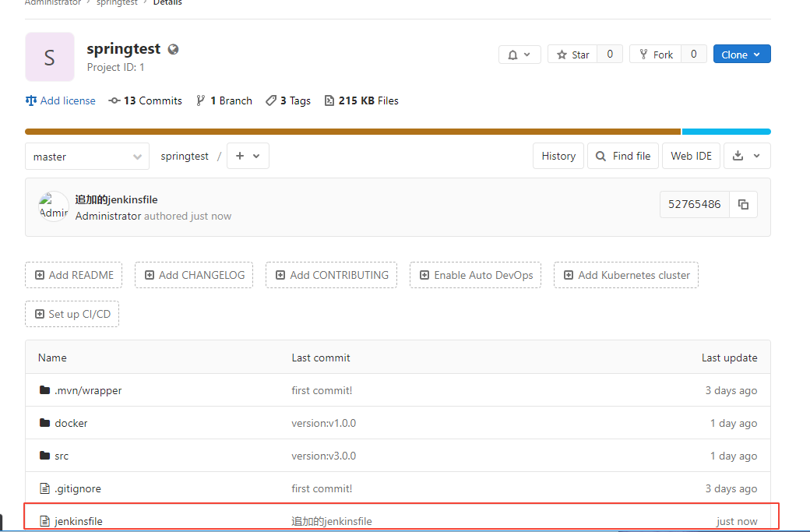810x532 pixels.
Task: Click the Set up CI/CD button
Action: [72, 314]
